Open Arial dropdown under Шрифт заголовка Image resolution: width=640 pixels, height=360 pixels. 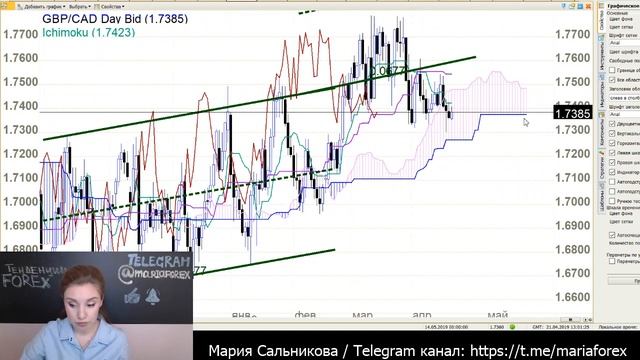click(x=624, y=114)
